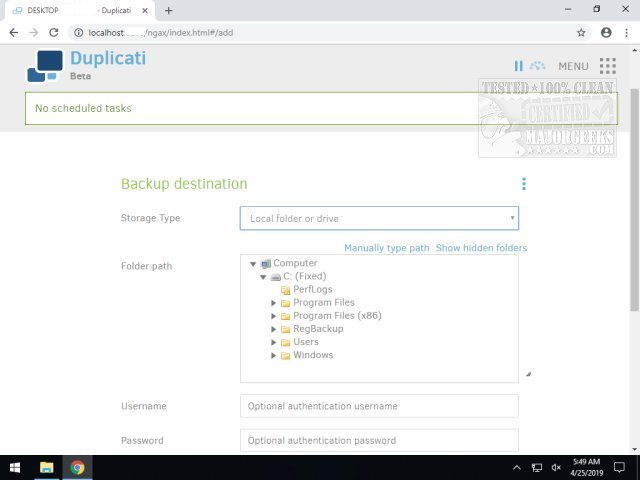The height and width of the screenshot is (480, 640).
Task: Close the Duplicati browser tab
Action: click(x=145, y=11)
